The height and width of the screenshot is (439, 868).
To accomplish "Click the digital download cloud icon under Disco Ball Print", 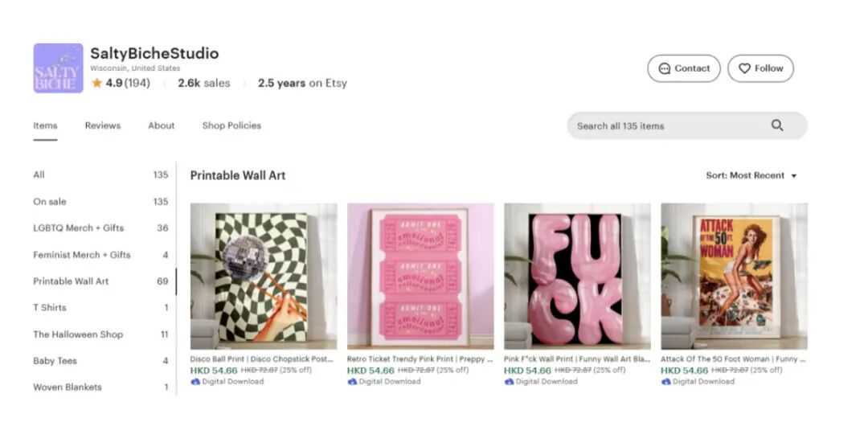I will click(x=194, y=381).
